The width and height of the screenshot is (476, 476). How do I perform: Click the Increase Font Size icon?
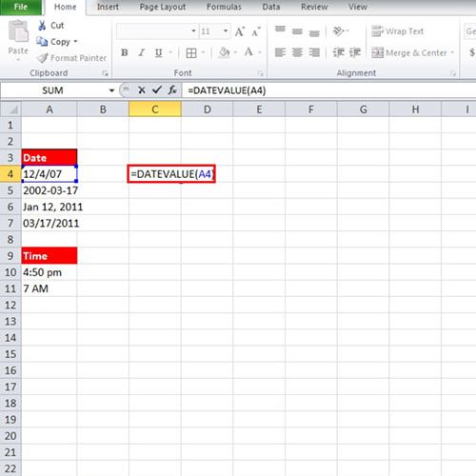click(240, 31)
